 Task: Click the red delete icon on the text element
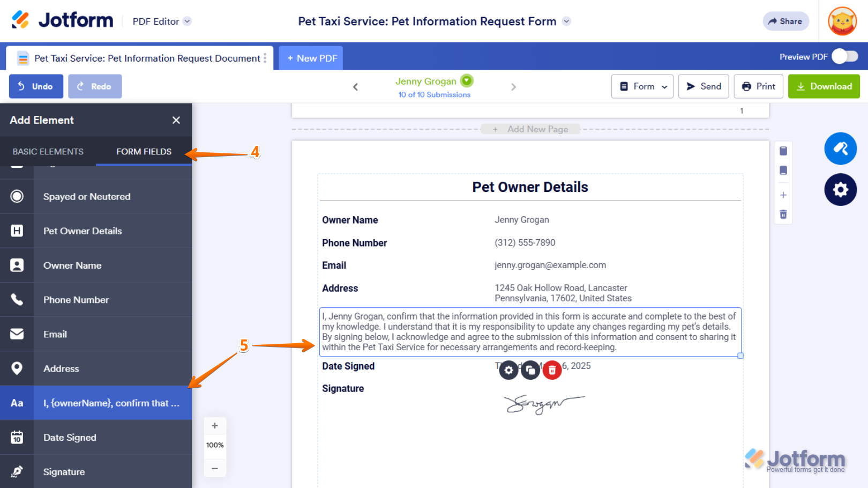[x=552, y=370]
